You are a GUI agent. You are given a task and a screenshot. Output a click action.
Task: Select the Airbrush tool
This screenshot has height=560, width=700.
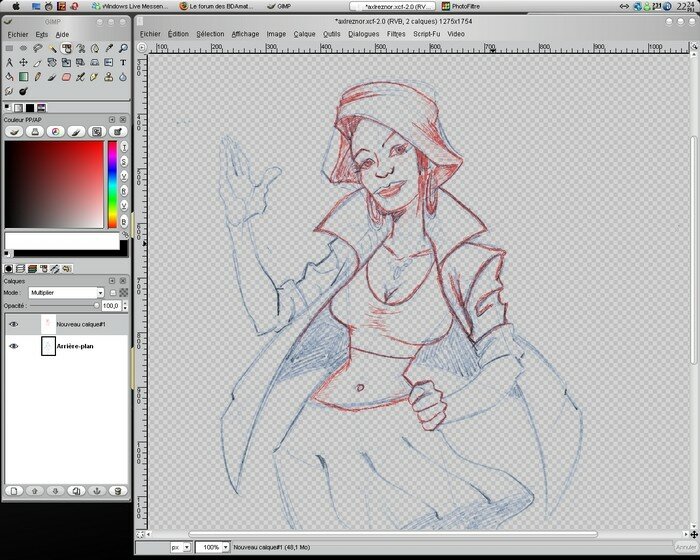(80, 77)
